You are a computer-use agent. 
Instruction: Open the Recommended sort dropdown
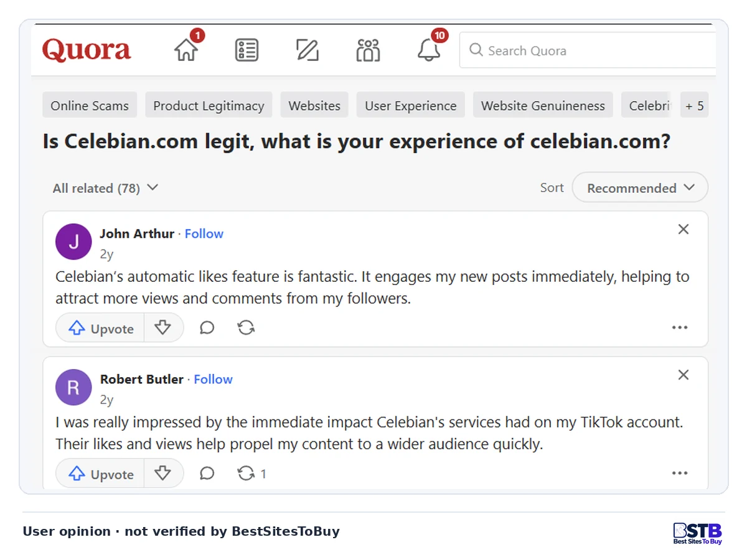[x=640, y=188]
